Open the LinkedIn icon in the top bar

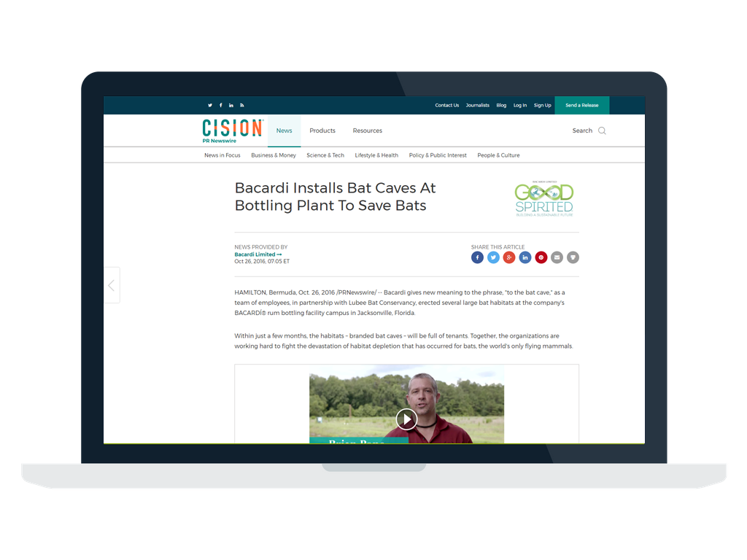coord(231,105)
